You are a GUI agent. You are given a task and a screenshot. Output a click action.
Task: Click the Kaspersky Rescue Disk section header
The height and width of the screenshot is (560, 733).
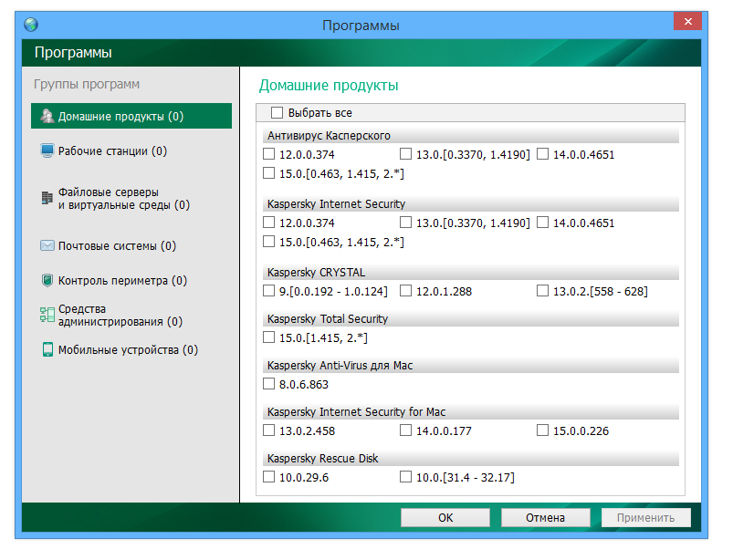471,458
